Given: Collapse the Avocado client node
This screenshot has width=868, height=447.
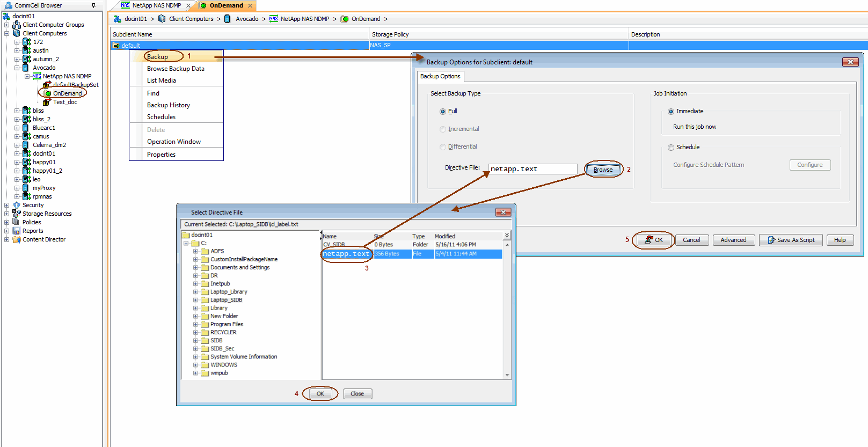Looking at the screenshot, I should (17, 68).
